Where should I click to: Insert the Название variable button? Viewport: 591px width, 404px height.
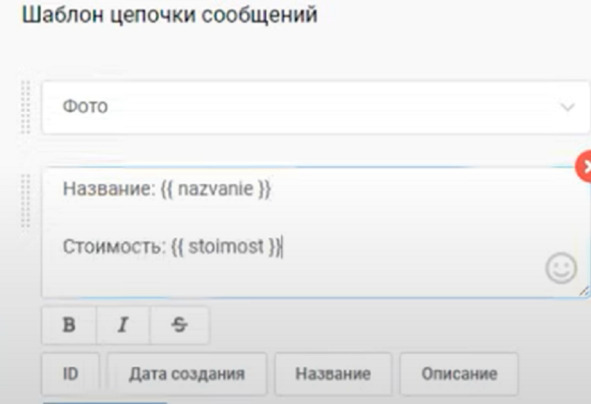coord(333,374)
